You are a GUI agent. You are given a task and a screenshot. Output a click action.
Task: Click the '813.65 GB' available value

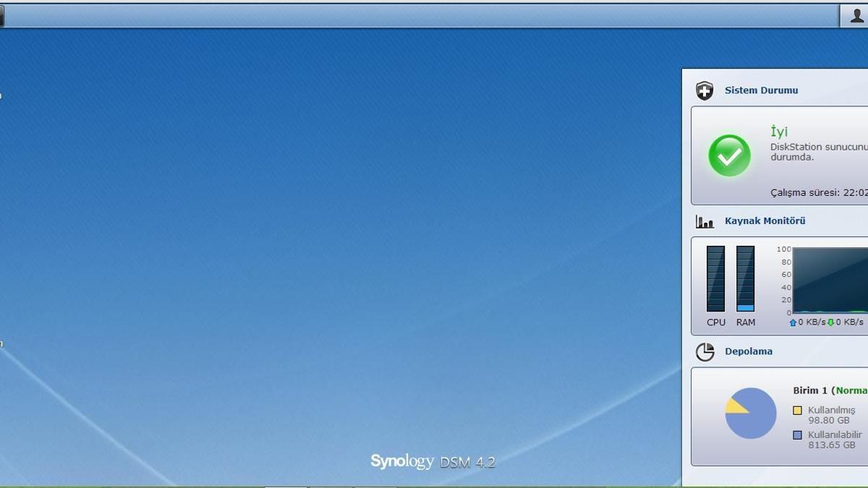coord(832,445)
